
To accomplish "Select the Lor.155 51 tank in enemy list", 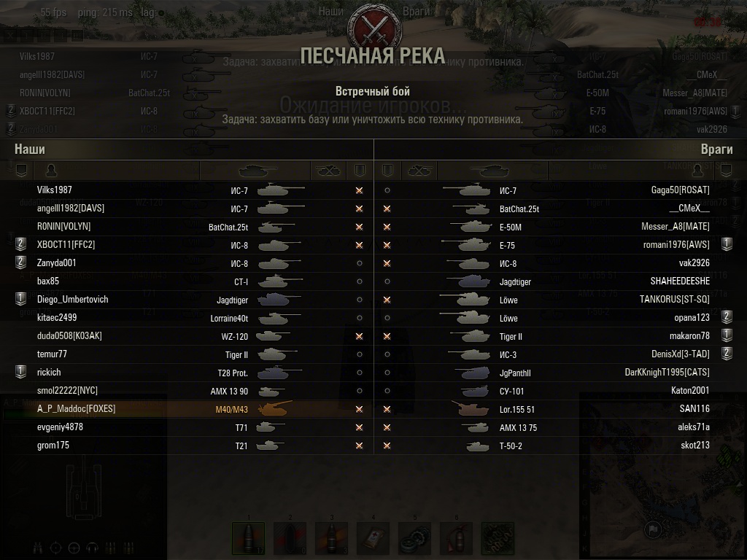I will point(517,410).
